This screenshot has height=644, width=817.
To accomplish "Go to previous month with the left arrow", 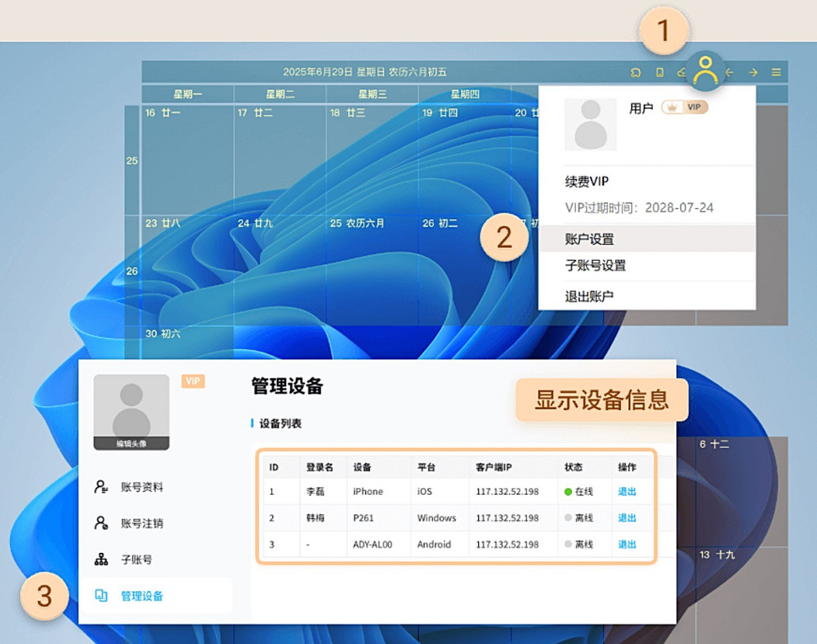I will click(x=729, y=71).
